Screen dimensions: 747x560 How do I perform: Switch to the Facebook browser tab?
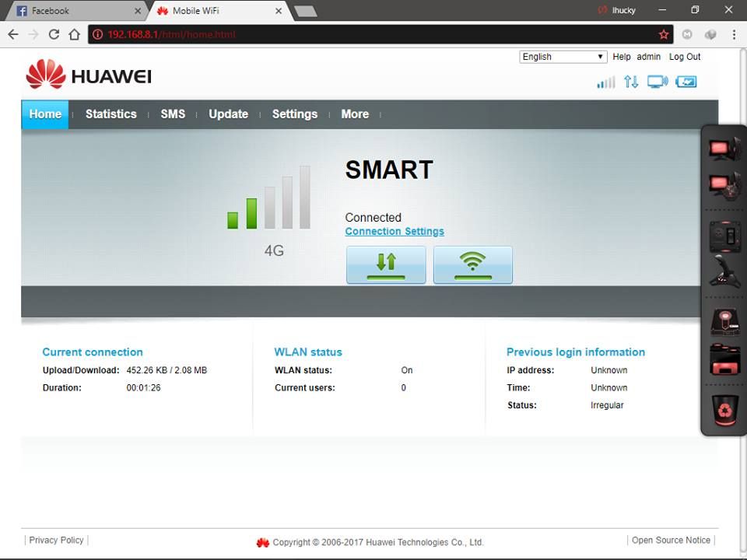(x=76, y=10)
